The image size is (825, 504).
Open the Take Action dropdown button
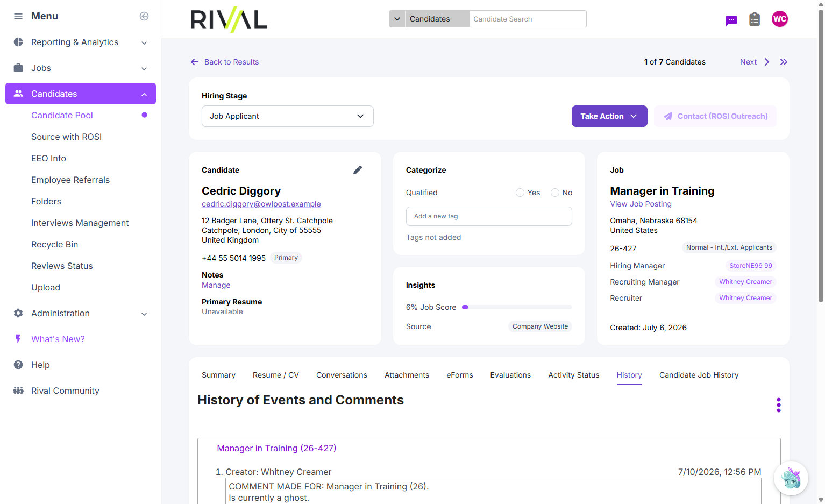tap(609, 116)
